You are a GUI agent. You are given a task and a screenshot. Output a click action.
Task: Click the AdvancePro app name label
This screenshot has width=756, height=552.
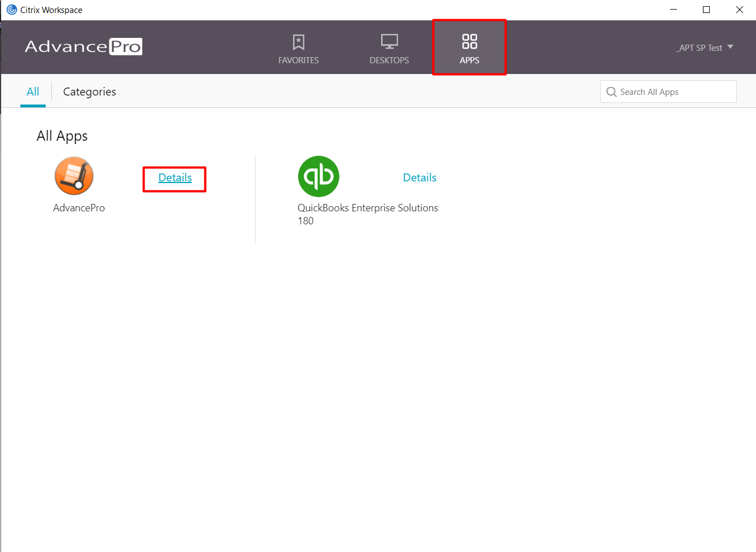[79, 208]
